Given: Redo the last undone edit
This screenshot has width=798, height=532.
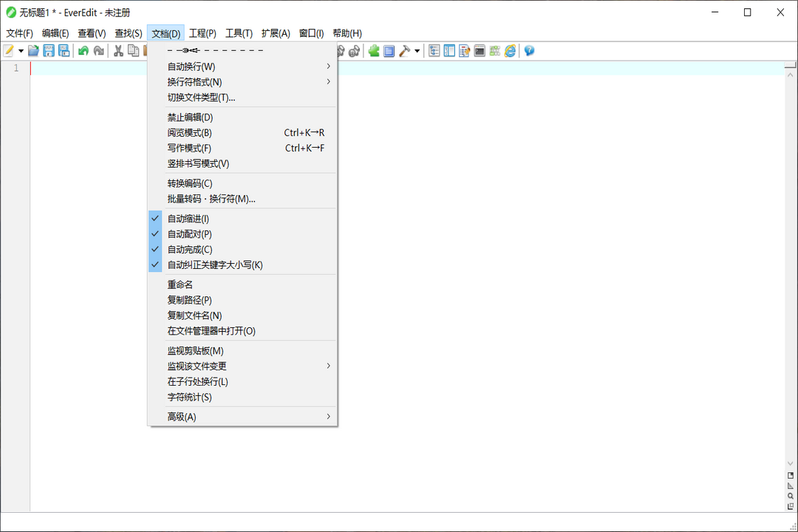Looking at the screenshot, I should (98, 50).
